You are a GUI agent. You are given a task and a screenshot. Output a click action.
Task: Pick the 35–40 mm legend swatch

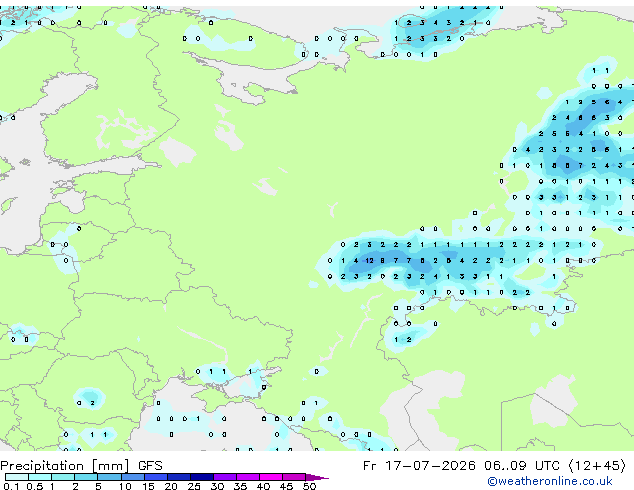247,477
